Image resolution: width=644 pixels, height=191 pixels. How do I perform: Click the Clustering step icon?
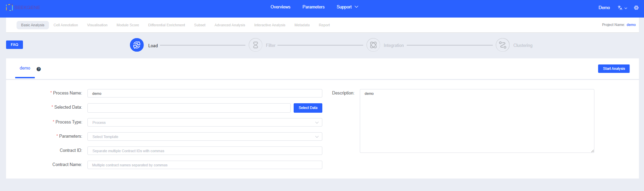click(x=503, y=45)
